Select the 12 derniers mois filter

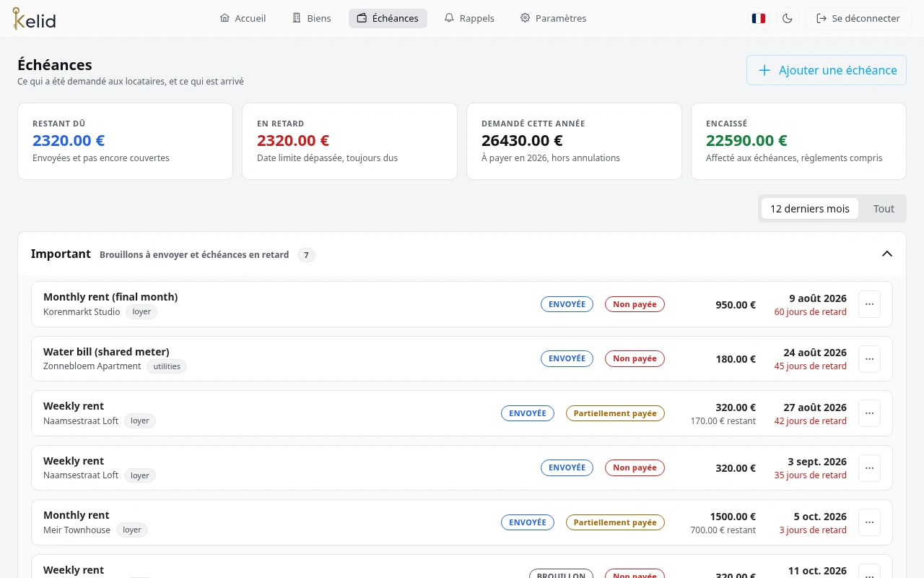[810, 209]
